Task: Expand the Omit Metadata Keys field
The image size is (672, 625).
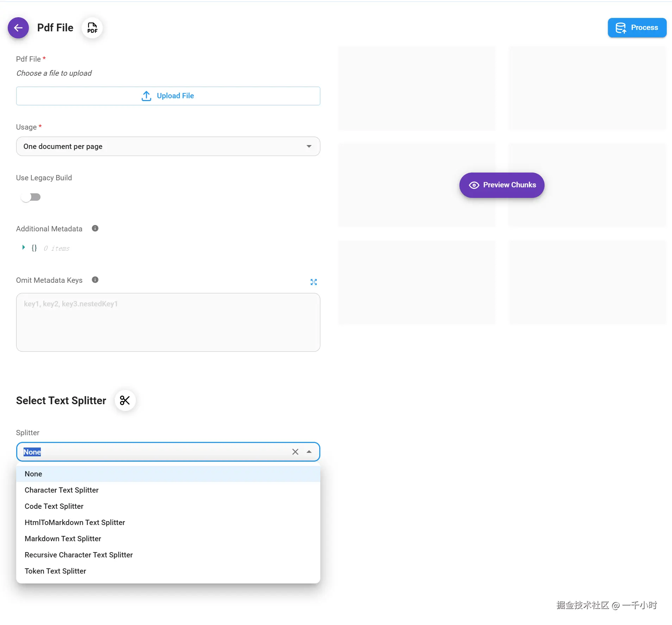Action: tap(314, 282)
